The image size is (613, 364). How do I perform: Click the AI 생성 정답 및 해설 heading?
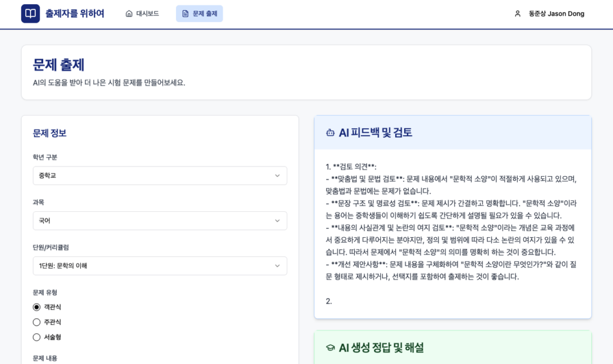pos(381,348)
